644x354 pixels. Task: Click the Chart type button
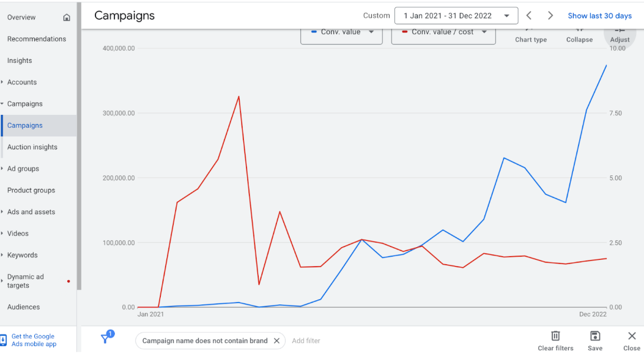(531, 36)
